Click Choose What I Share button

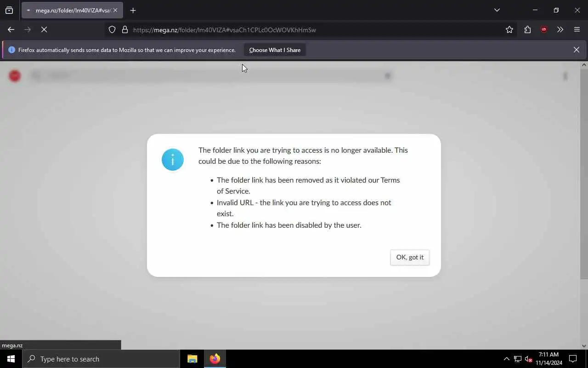275,50
